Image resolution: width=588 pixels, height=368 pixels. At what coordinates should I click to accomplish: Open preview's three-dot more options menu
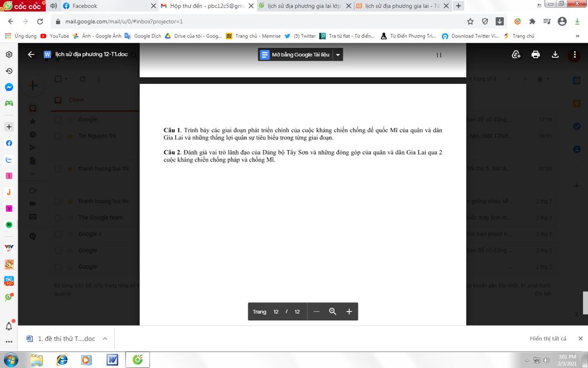tap(574, 55)
